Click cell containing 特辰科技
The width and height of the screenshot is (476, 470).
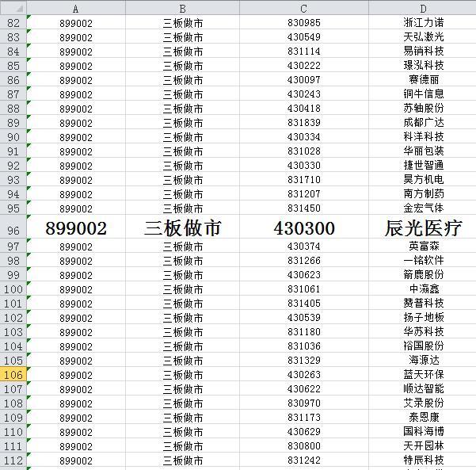point(423,460)
